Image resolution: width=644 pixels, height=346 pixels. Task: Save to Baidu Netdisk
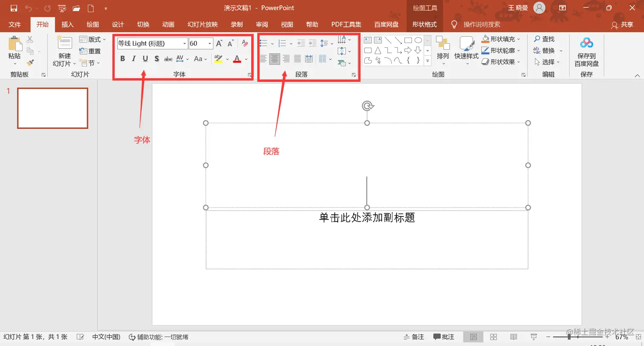pos(586,52)
